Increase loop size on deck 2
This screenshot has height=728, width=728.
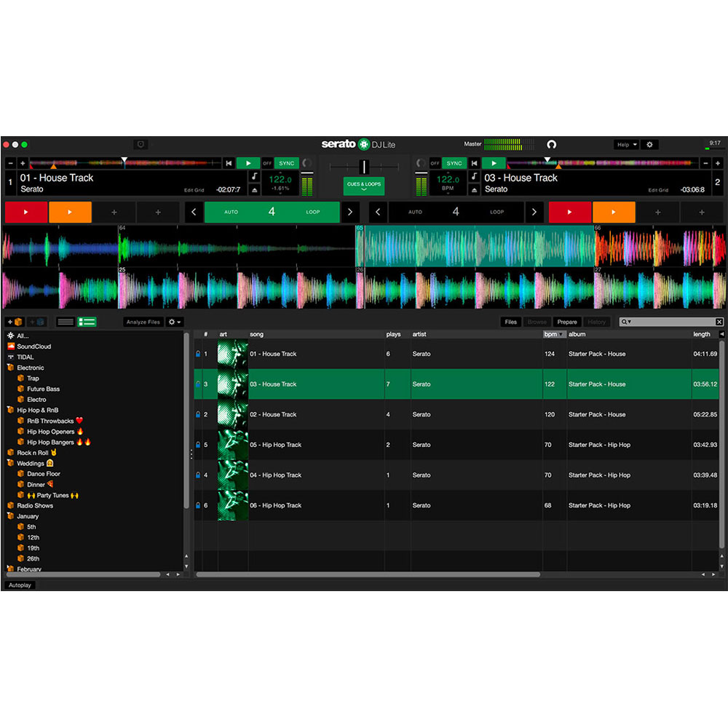(534, 212)
